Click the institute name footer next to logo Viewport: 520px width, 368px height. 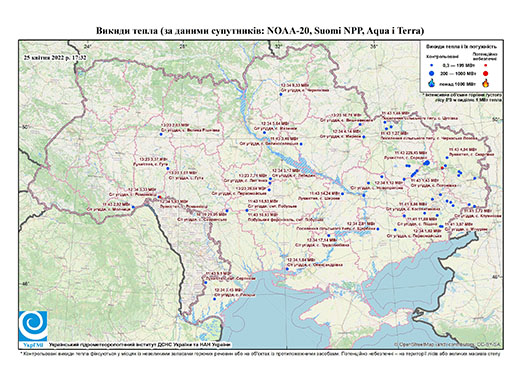(x=140, y=345)
